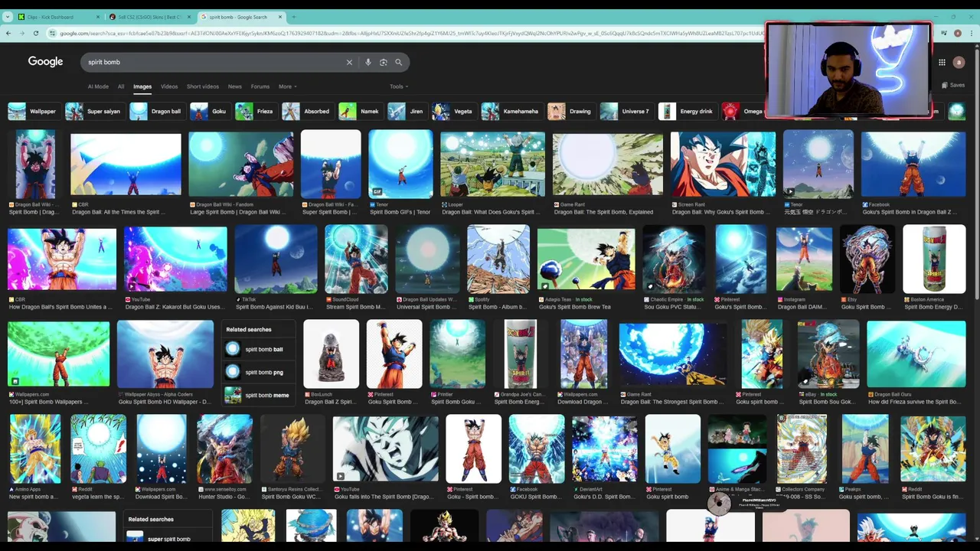Switch to Videos results tab
This screenshot has width=980, height=551.
[169, 86]
